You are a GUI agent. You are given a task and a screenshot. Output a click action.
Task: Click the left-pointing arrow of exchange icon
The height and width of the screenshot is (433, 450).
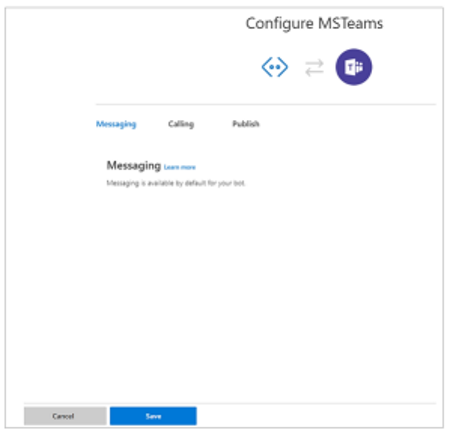314,72
